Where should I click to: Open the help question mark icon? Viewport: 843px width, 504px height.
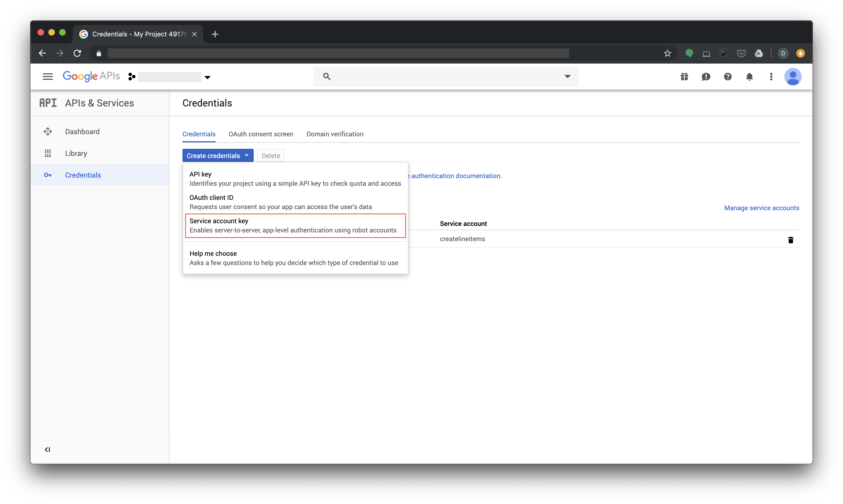728,77
